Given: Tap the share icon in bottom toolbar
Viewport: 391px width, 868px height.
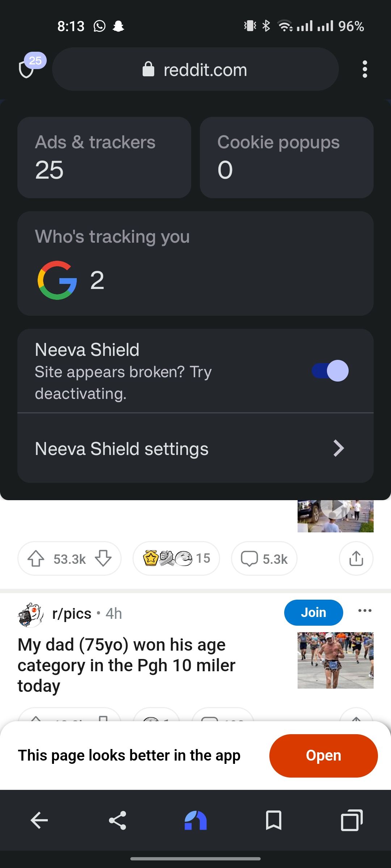Looking at the screenshot, I should click(117, 820).
